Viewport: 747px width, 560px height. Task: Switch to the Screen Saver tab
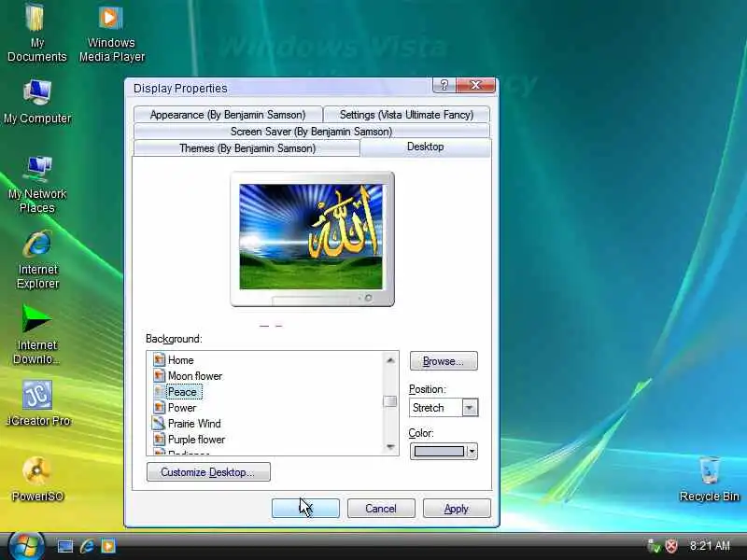pyautogui.click(x=312, y=132)
